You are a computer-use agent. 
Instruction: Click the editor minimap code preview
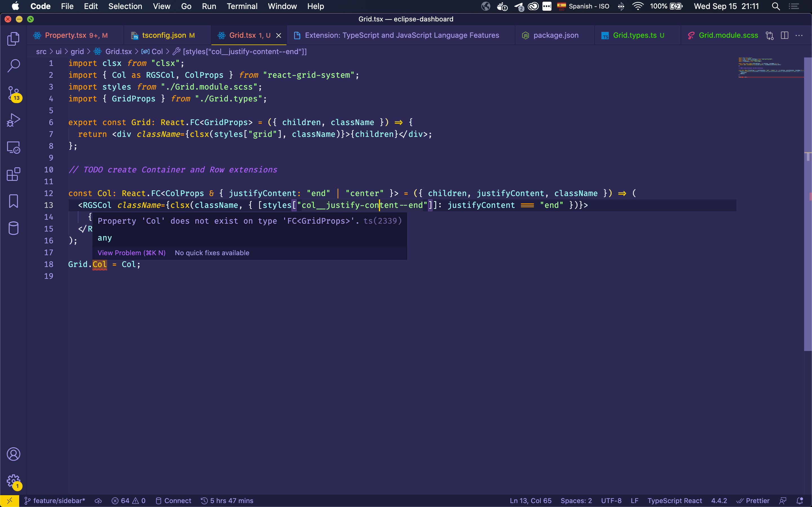pos(770,67)
